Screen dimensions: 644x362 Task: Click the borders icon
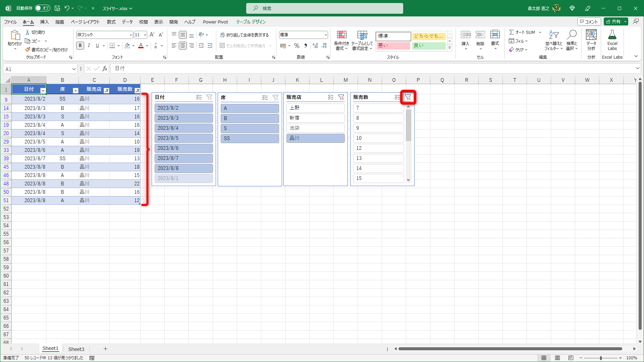pos(112,46)
